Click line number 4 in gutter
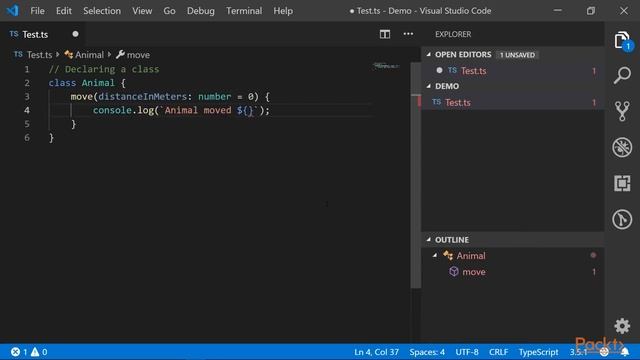 (x=27, y=110)
